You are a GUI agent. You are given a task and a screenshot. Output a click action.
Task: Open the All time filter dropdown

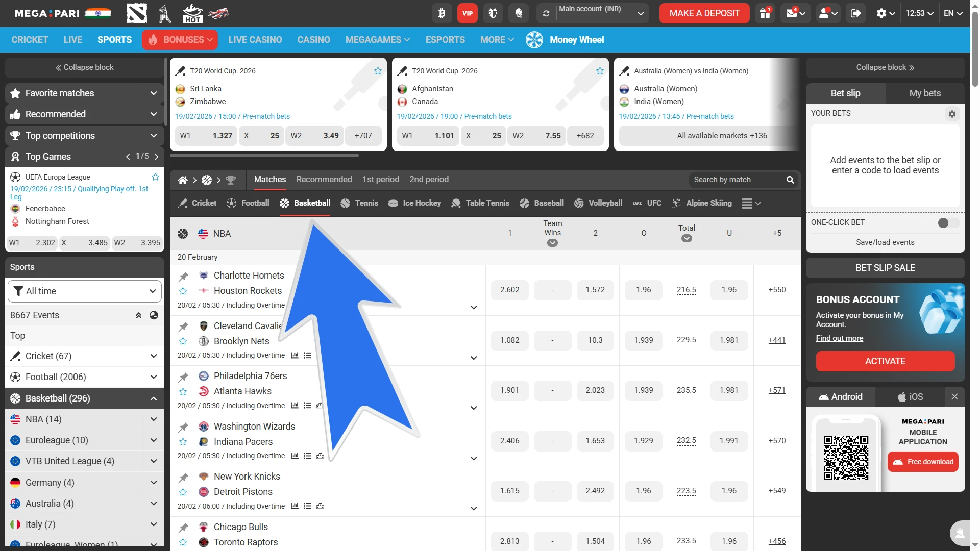pos(85,291)
